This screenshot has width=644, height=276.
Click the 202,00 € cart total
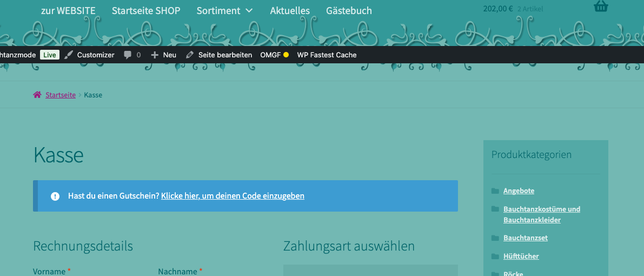click(497, 9)
